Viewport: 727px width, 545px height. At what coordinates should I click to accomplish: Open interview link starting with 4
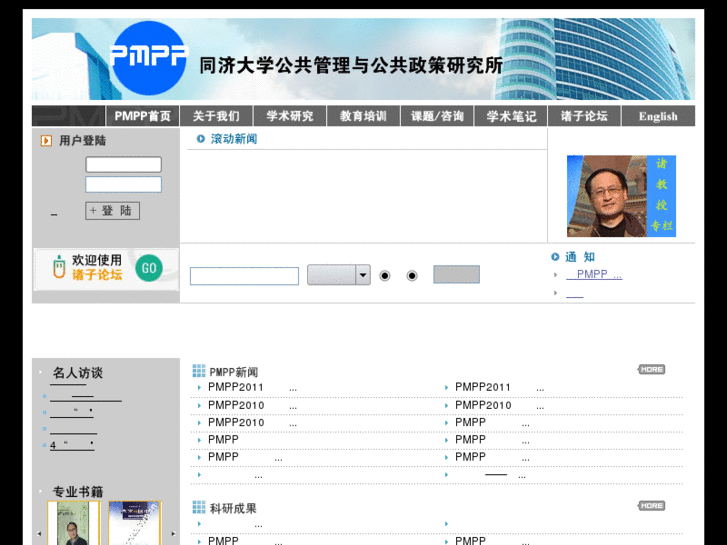[72, 446]
